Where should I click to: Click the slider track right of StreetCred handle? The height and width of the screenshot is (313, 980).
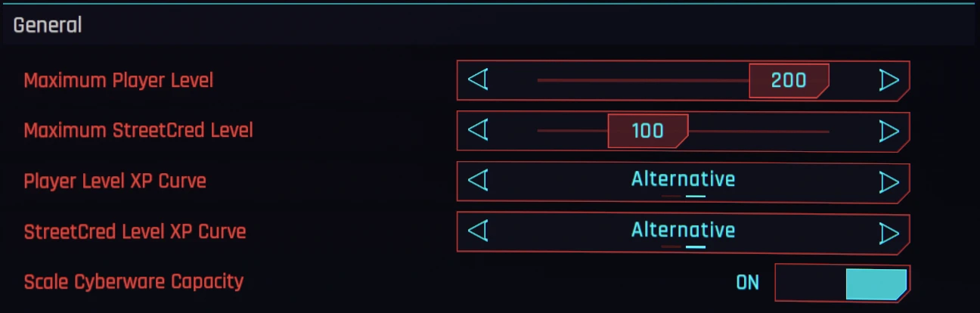759,132
